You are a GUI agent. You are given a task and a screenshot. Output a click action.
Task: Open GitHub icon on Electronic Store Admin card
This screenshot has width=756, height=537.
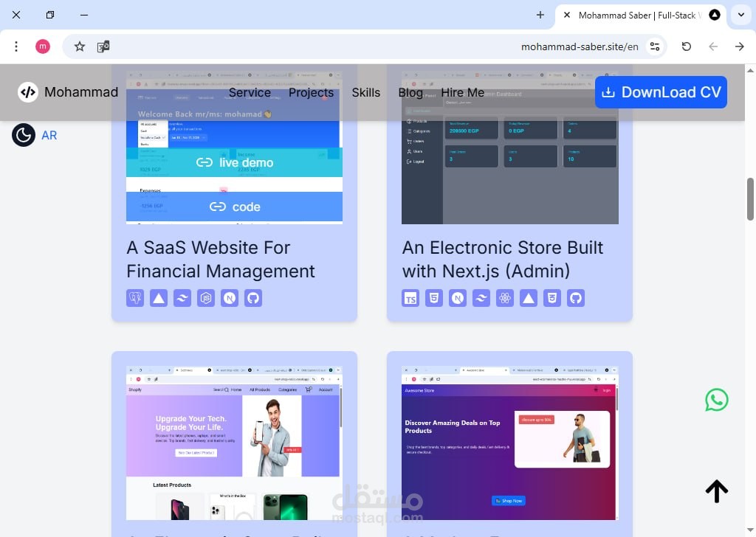[x=576, y=298]
